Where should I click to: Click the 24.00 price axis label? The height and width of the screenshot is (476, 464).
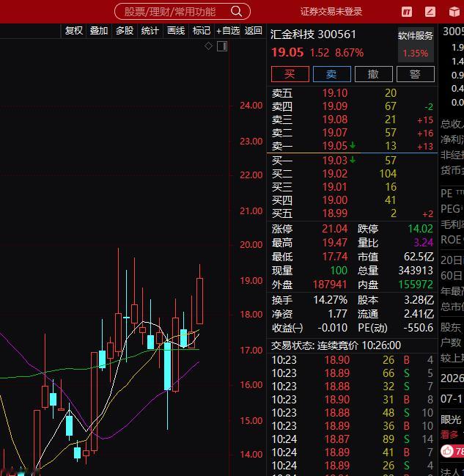coord(251,106)
